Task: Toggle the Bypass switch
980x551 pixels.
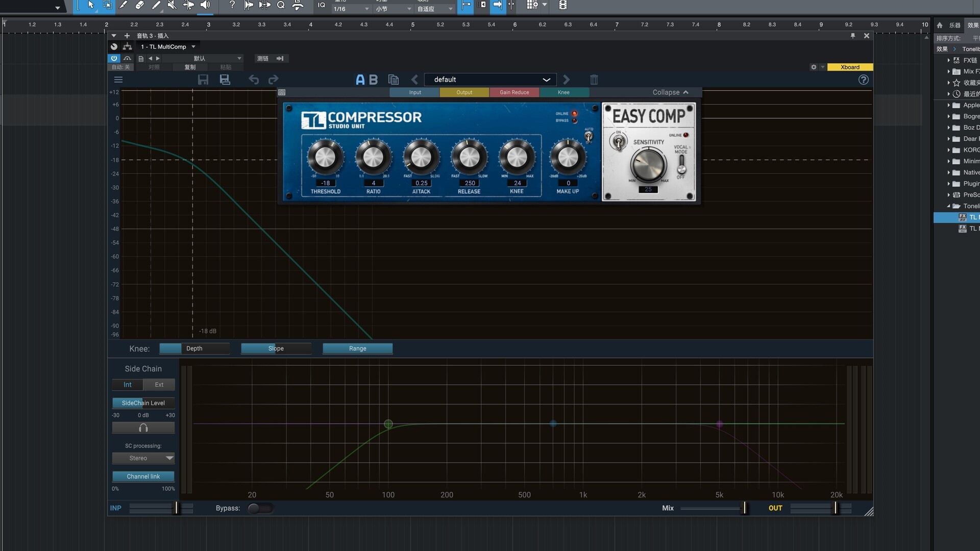Action: [260, 508]
